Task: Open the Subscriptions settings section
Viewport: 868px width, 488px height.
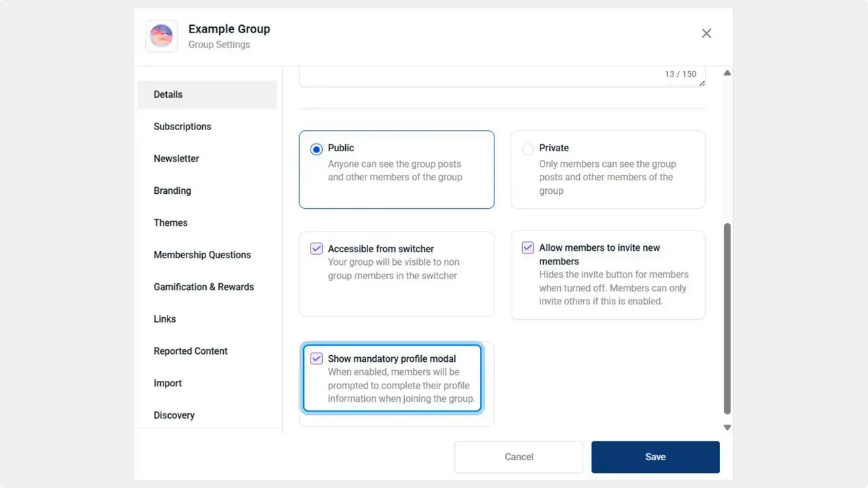Action: point(182,126)
